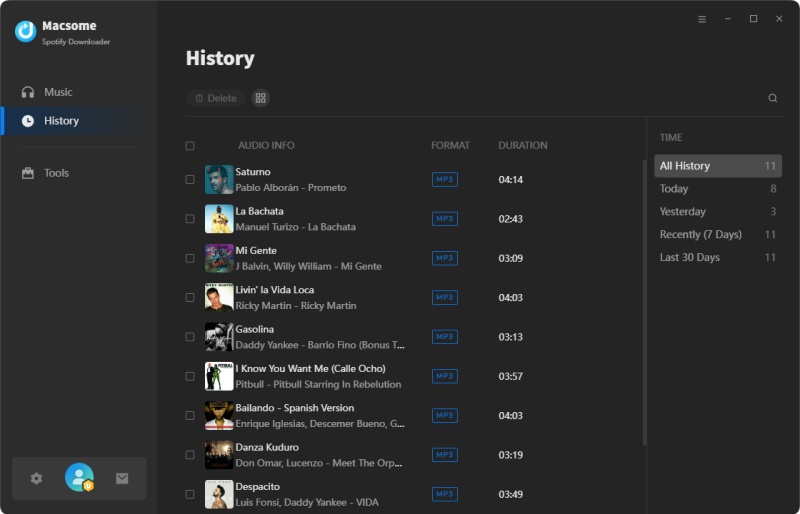The height and width of the screenshot is (514, 800).
Task: Click La Bachata album cover
Action: (219, 219)
